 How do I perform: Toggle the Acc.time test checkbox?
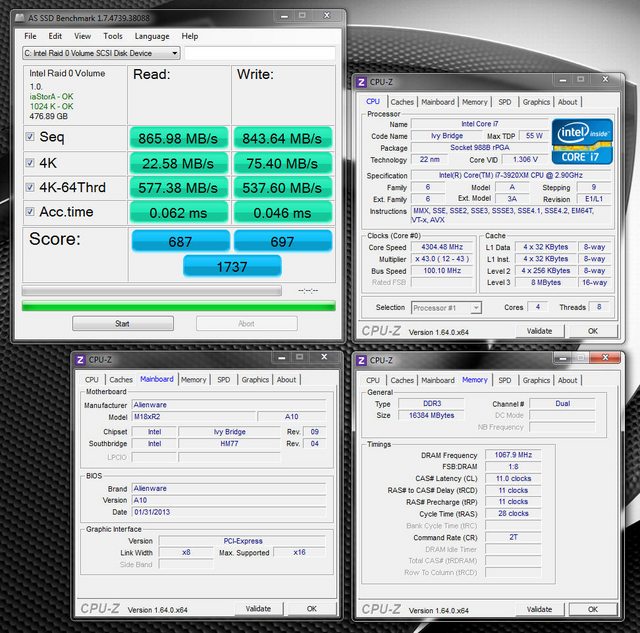point(30,211)
